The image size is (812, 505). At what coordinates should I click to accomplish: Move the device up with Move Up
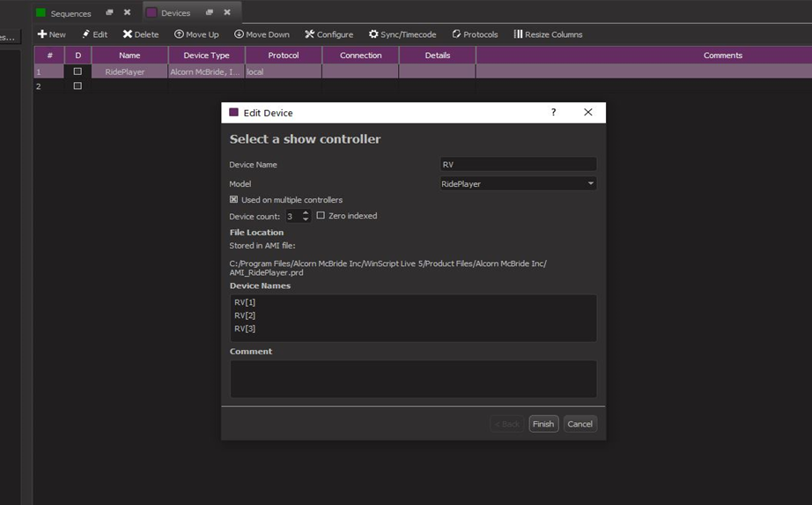196,34
